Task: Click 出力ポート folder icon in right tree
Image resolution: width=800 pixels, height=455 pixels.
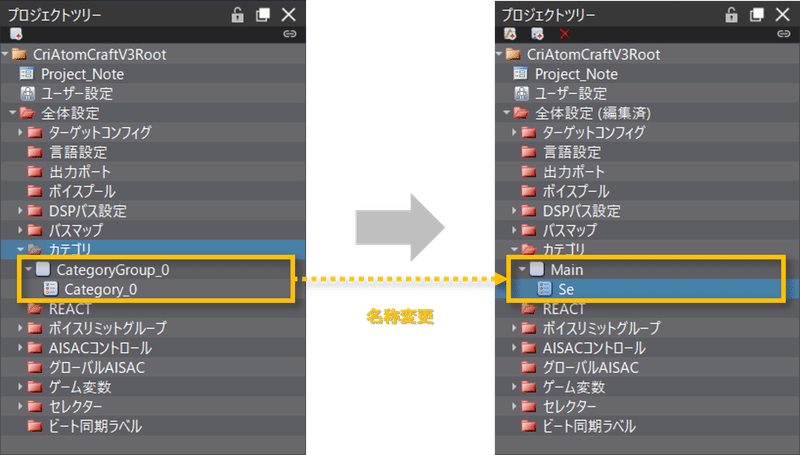Action: [529, 171]
